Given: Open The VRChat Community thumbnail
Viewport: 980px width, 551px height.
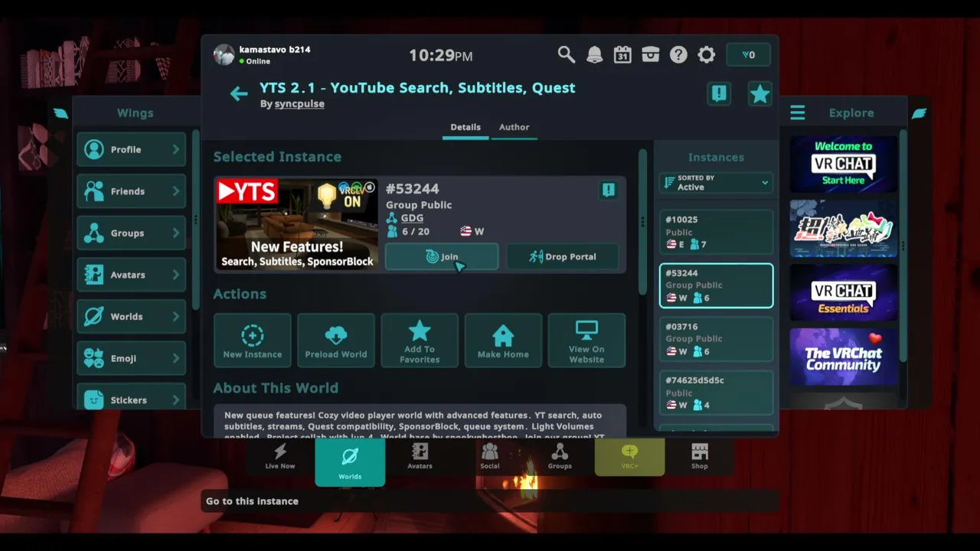Looking at the screenshot, I should tap(843, 357).
